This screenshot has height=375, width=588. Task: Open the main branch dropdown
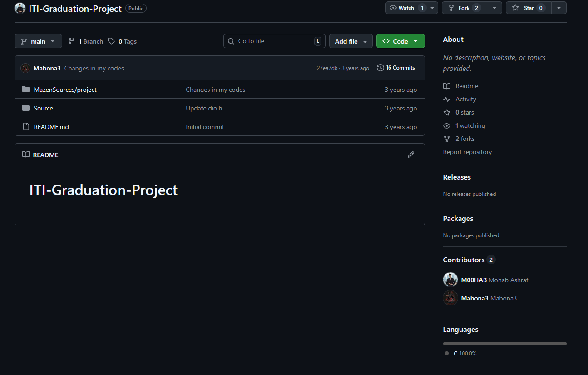coord(38,41)
